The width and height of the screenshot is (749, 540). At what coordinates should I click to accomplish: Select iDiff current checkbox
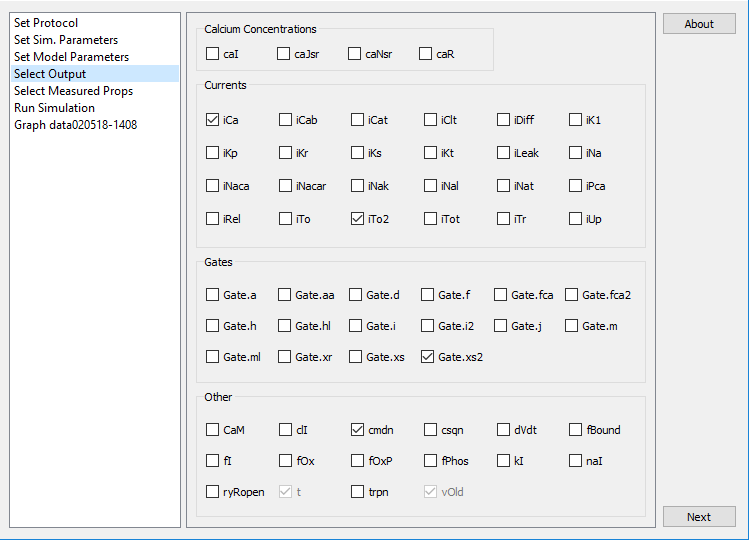pyautogui.click(x=503, y=119)
